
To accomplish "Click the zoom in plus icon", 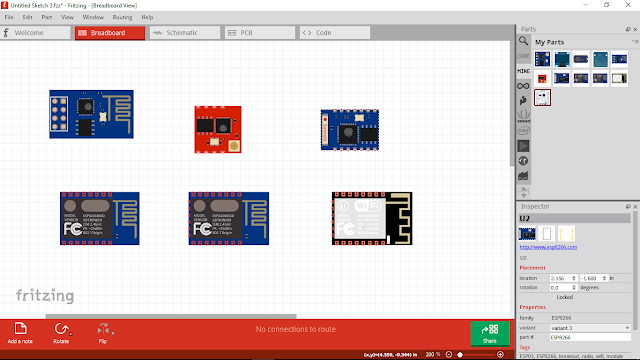I will 500,354.
